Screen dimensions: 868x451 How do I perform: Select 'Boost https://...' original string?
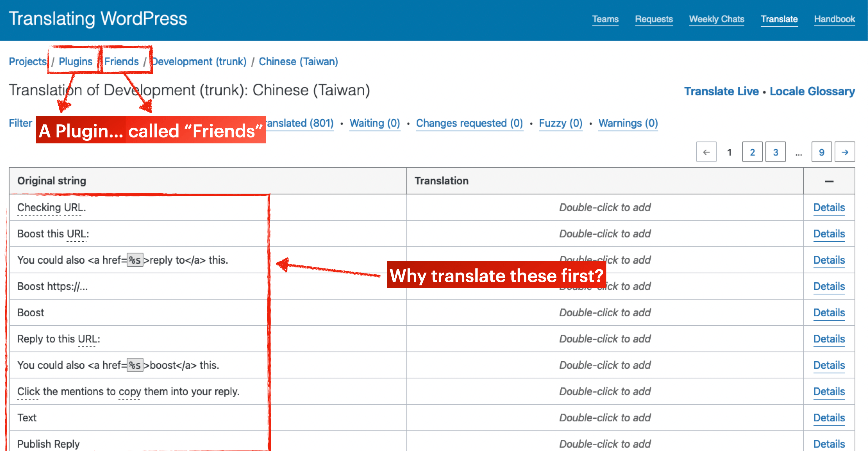52,286
